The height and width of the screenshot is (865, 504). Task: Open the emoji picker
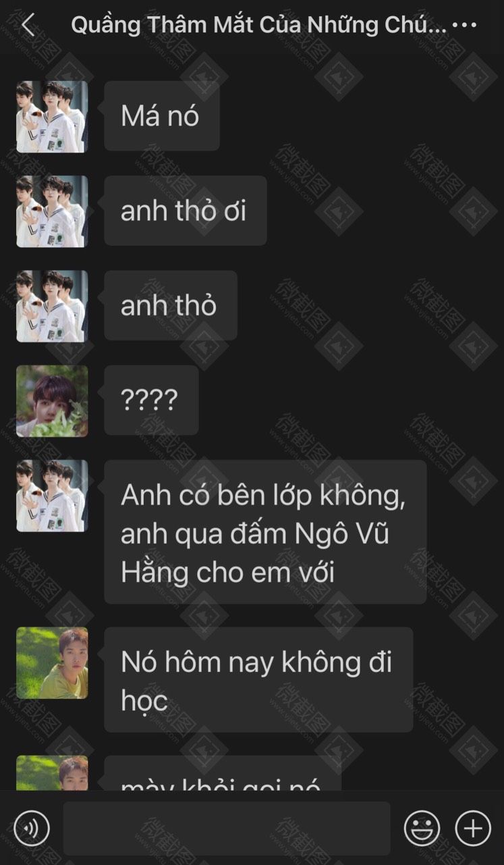tap(422, 827)
